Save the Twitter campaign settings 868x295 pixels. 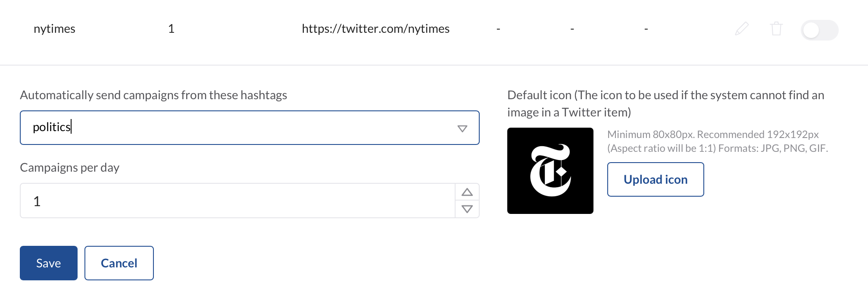49,263
